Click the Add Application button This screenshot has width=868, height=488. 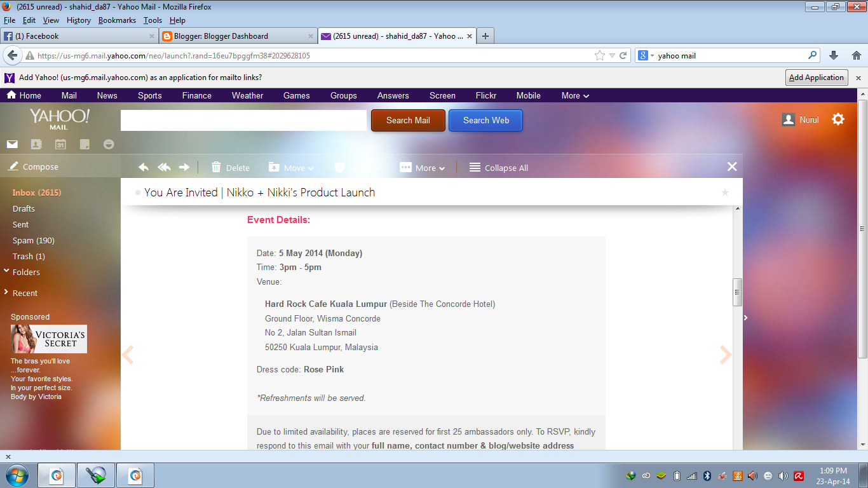(x=817, y=78)
